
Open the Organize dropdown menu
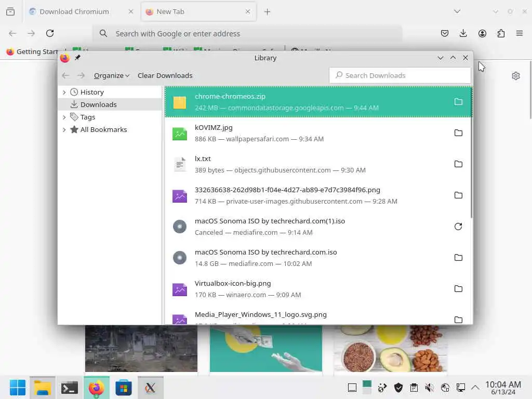(x=111, y=75)
